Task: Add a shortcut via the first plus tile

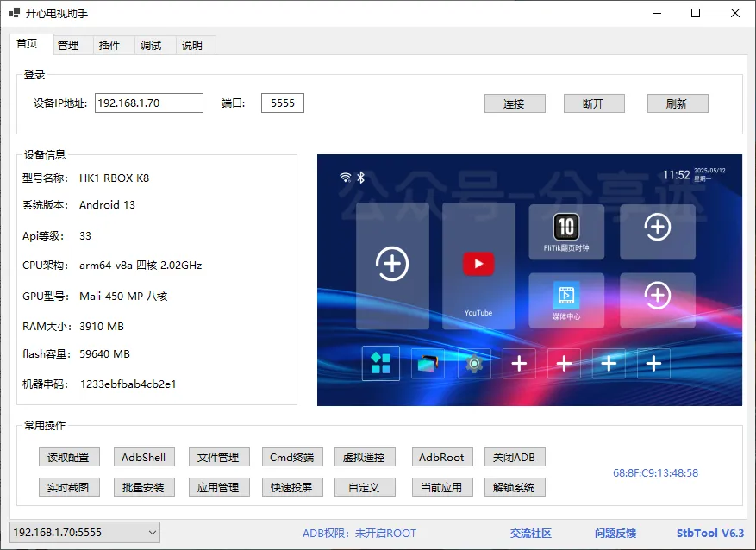Action: (392, 263)
